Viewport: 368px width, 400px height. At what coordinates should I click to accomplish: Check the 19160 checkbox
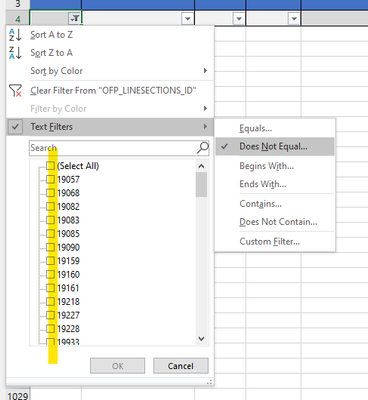coord(50,274)
